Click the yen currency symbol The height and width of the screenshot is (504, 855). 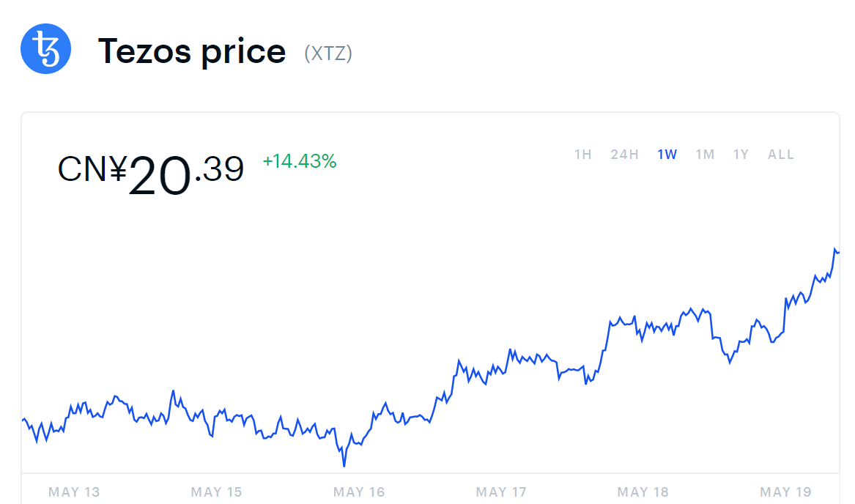(119, 169)
